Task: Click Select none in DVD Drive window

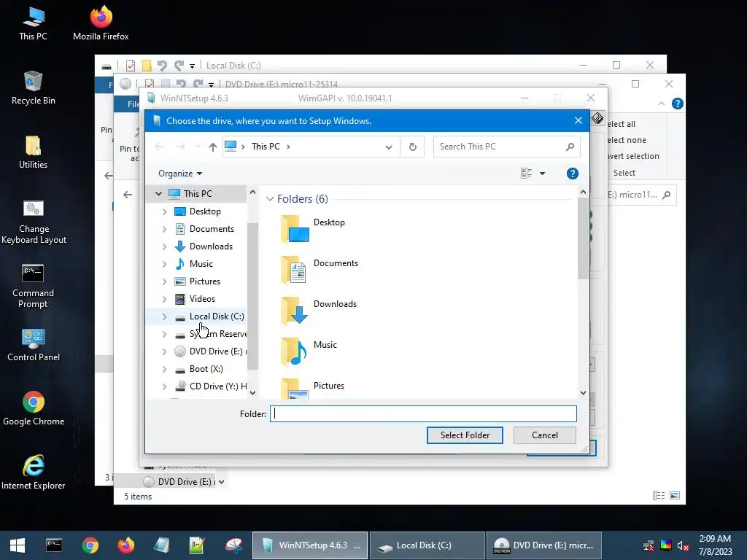Action: (x=627, y=140)
